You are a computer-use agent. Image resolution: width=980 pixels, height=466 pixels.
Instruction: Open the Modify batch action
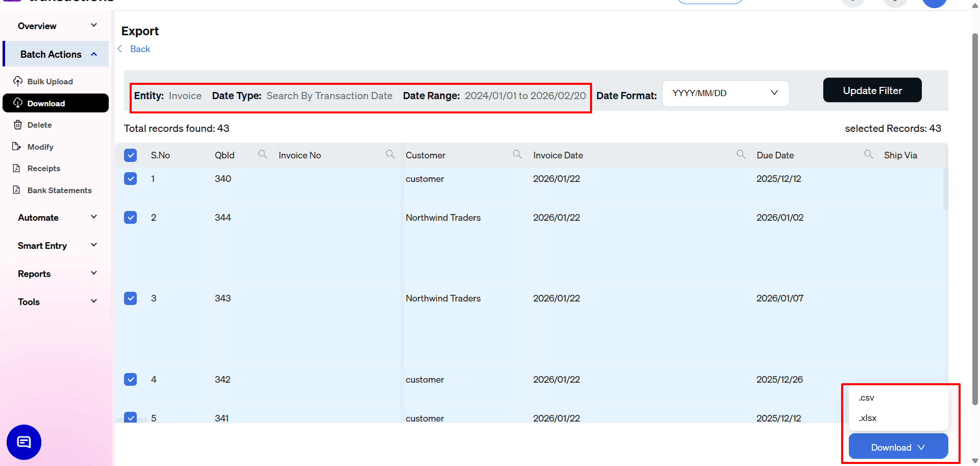(x=40, y=147)
